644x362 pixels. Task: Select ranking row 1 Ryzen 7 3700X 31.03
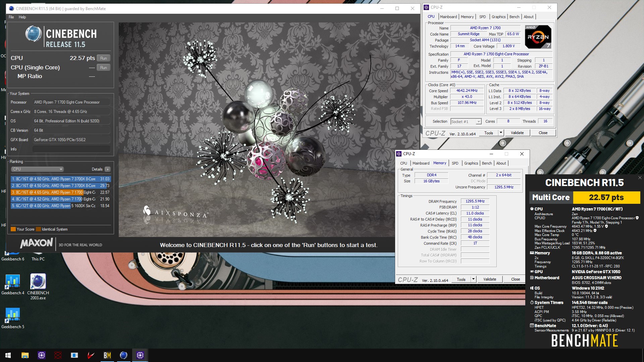[x=61, y=179]
